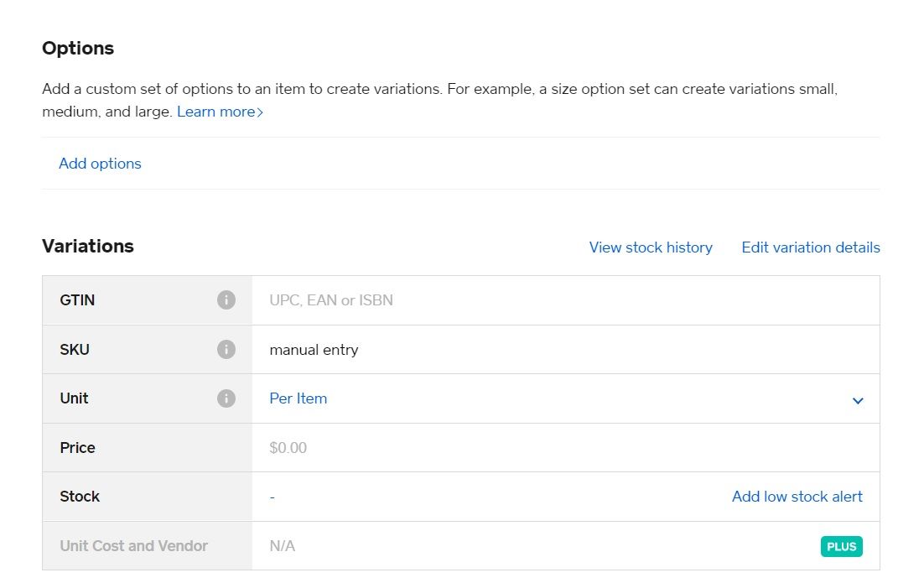Viewport: 924px width, 583px height.
Task: Click the UPC, EAN or ISBN field
Action: [x=330, y=299]
